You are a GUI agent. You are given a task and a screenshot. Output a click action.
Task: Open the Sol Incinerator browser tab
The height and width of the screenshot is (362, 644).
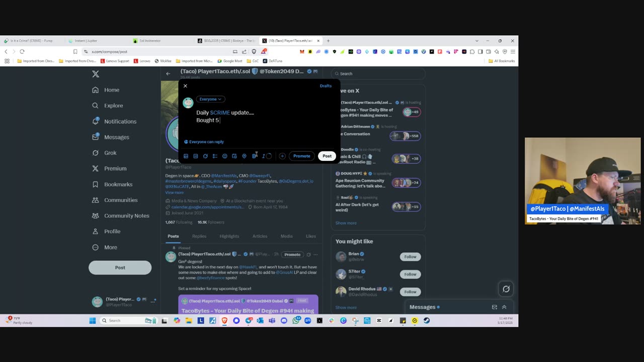click(x=161, y=41)
